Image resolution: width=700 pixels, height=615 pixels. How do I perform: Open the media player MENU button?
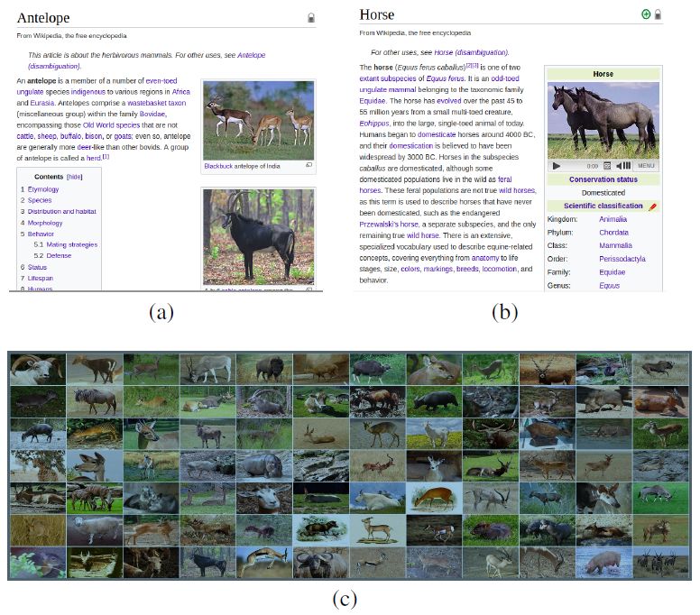click(x=646, y=166)
